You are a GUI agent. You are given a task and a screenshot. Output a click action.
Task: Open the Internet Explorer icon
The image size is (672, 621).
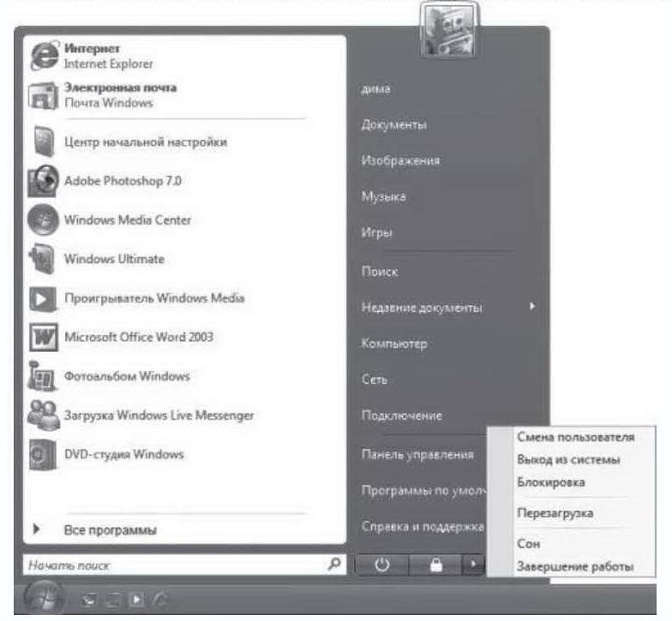coord(45,56)
